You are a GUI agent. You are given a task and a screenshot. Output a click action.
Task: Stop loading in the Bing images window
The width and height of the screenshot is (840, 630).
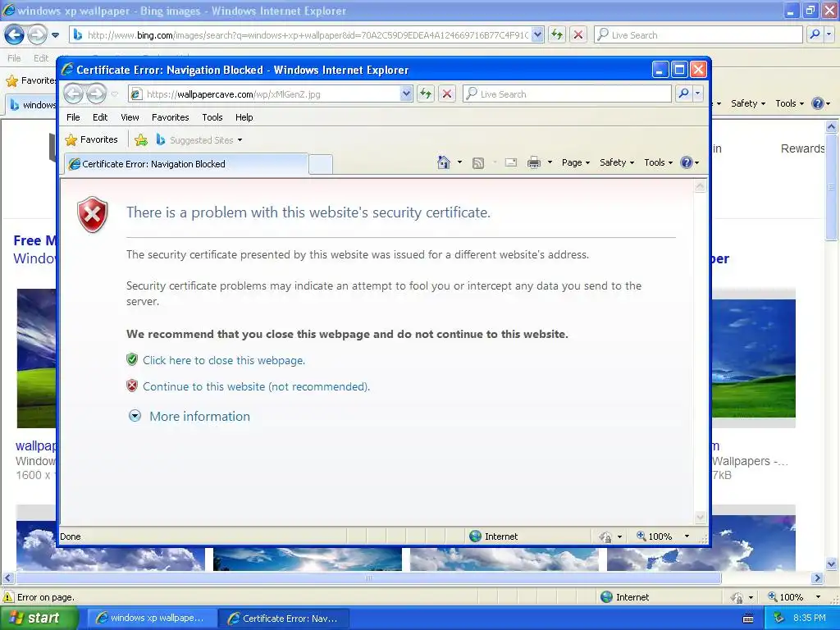578,34
